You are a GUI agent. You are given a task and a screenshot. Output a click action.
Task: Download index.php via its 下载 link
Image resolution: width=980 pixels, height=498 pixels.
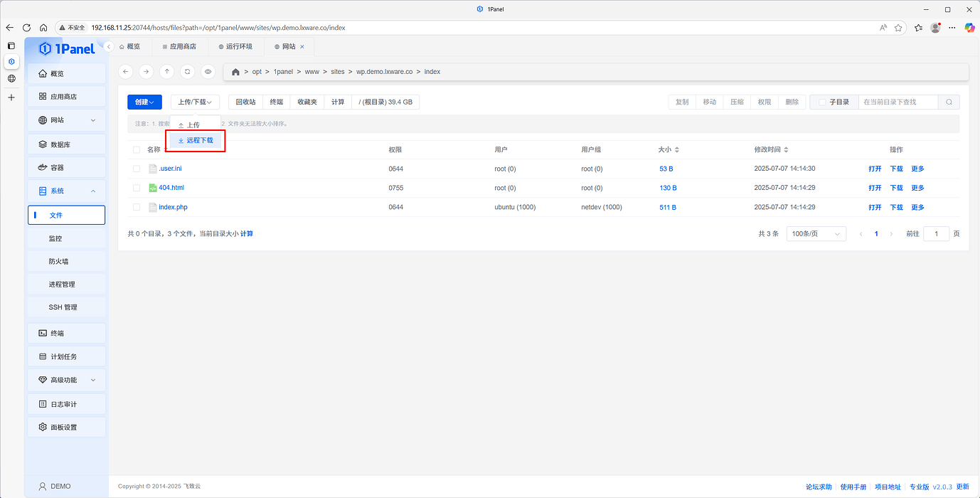coord(895,207)
